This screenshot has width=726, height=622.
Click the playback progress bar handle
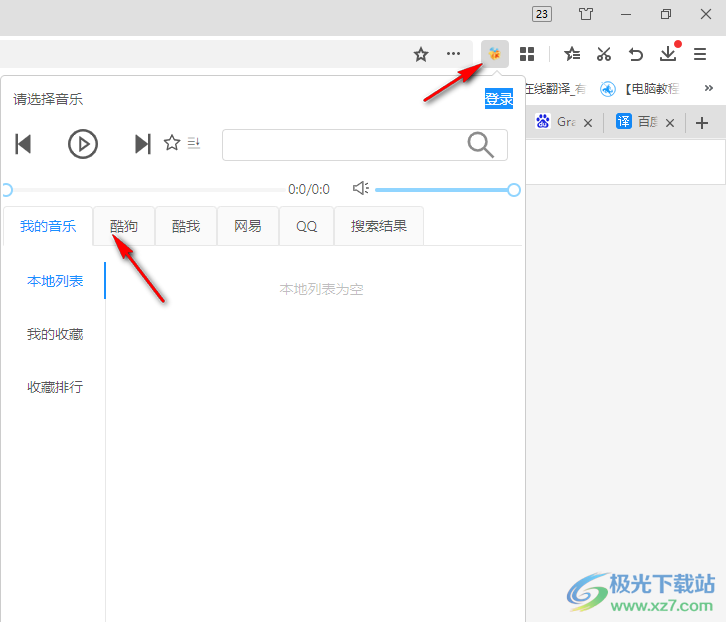pos(6,190)
